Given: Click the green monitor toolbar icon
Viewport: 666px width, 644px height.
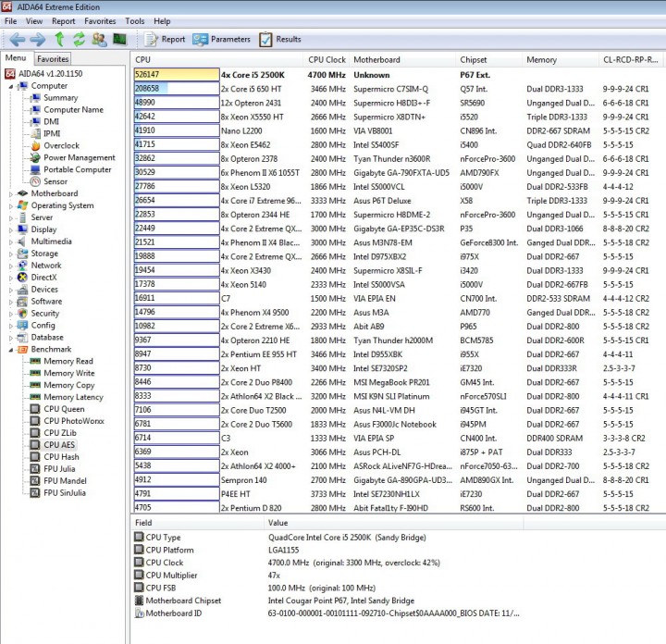Looking at the screenshot, I should (x=119, y=40).
